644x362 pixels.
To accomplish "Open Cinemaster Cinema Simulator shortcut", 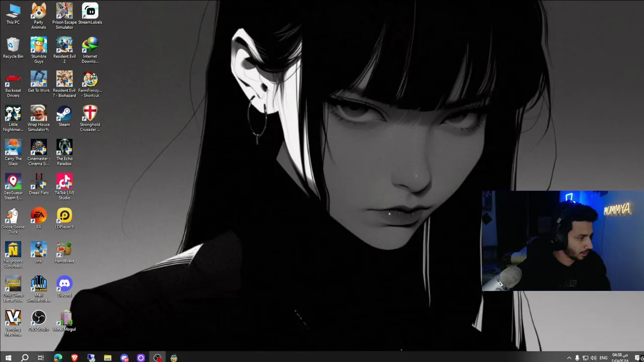I will point(39,152).
